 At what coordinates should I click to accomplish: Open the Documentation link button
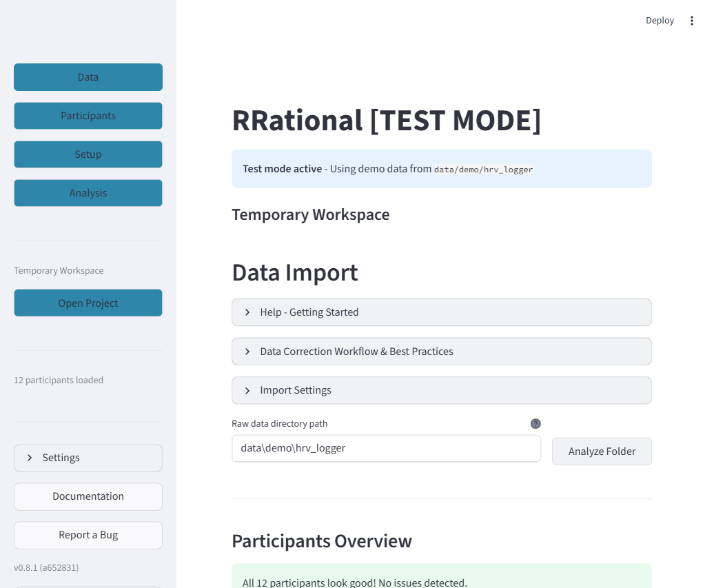88,496
